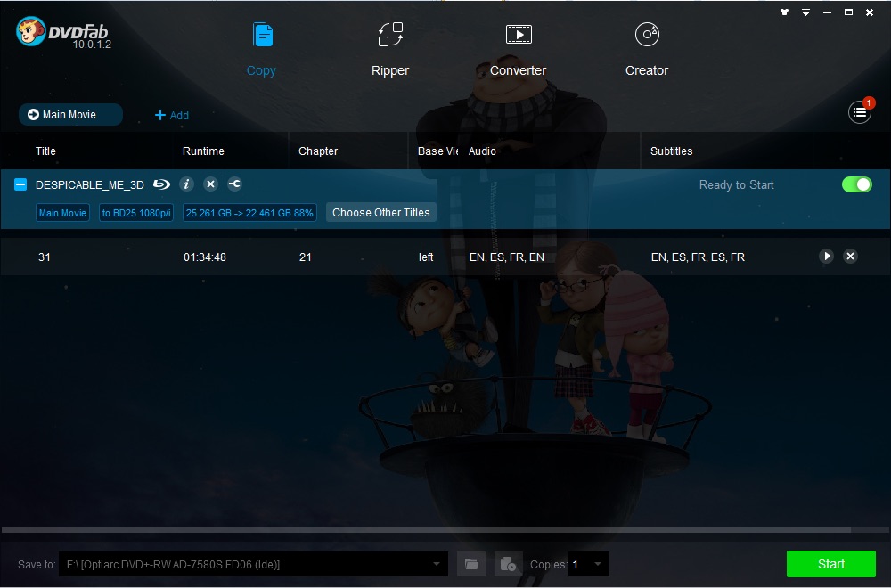Viewport: 891px width, 588px height.
Task: Click the chapter count 21
Action: click(305, 257)
